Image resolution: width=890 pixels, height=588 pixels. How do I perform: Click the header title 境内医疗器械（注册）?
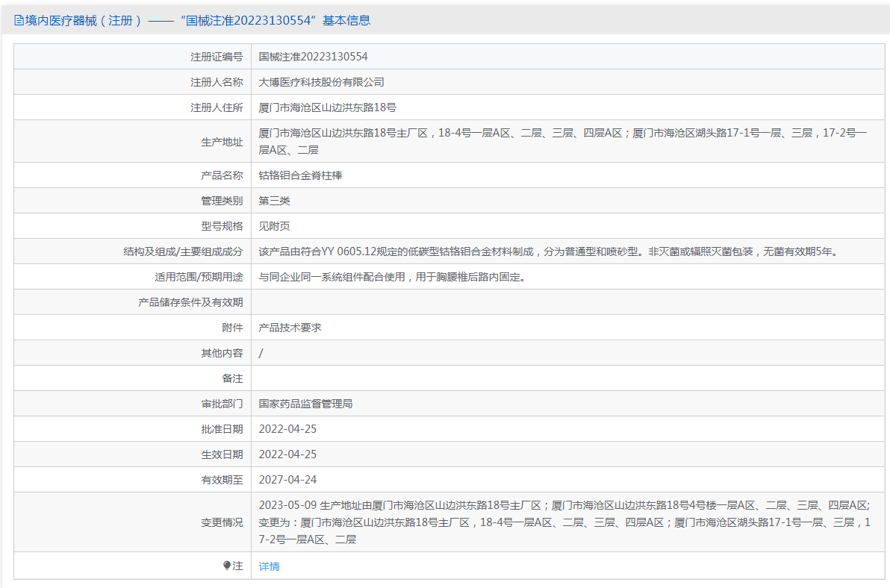pyautogui.click(x=83, y=20)
